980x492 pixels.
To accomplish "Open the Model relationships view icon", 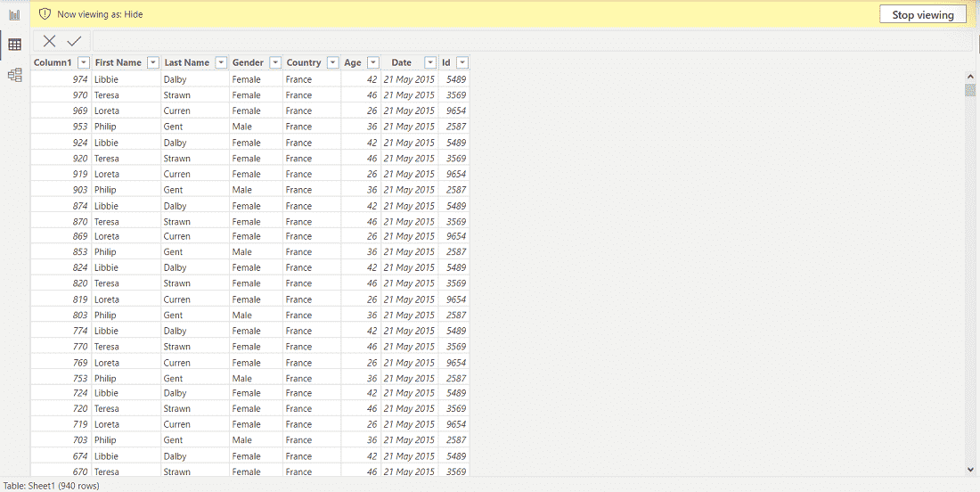I will (x=14, y=75).
